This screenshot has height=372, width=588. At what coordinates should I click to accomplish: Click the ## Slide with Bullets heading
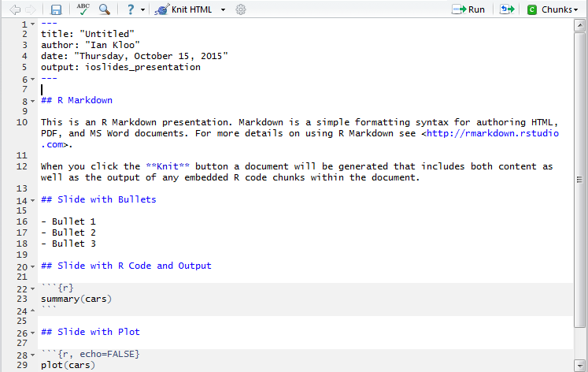point(98,199)
